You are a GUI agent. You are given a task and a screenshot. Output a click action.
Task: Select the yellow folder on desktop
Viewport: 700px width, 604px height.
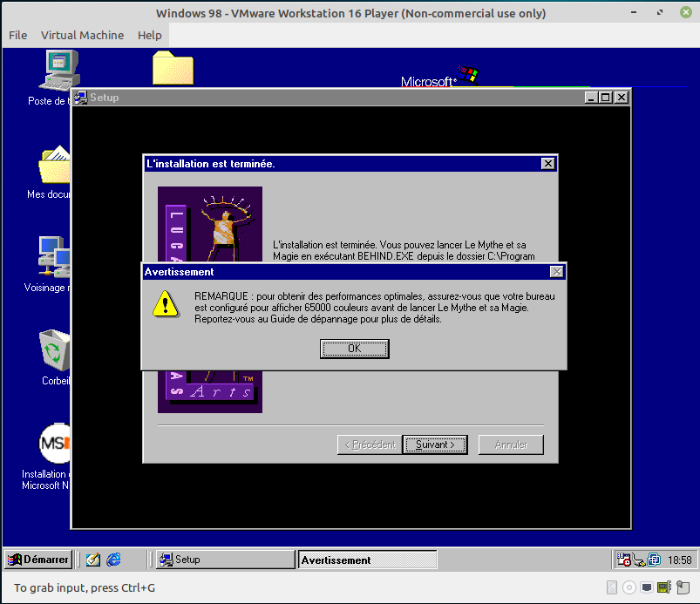[x=173, y=68]
